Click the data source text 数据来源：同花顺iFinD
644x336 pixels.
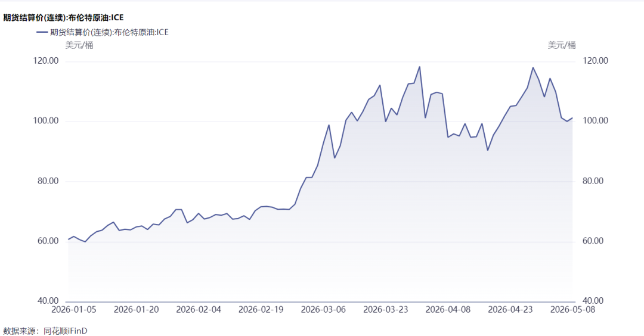45,331
